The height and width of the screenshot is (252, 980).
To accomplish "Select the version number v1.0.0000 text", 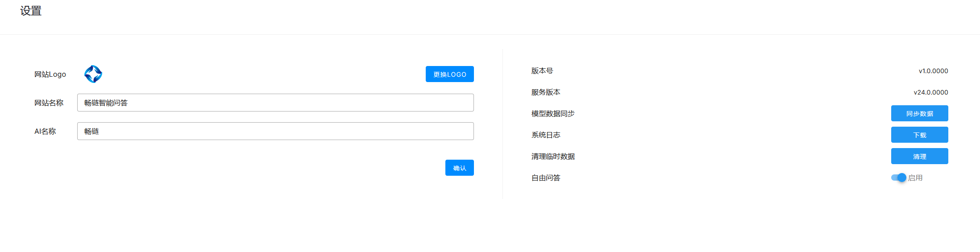I will [x=933, y=71].
